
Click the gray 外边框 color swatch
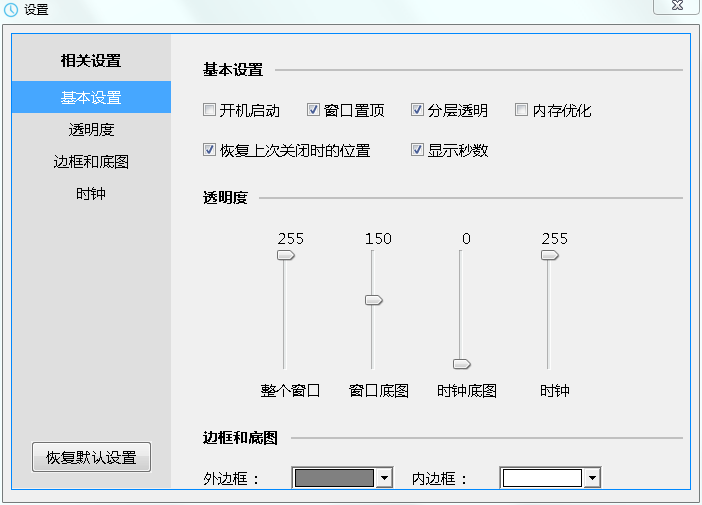pos(334,478)
